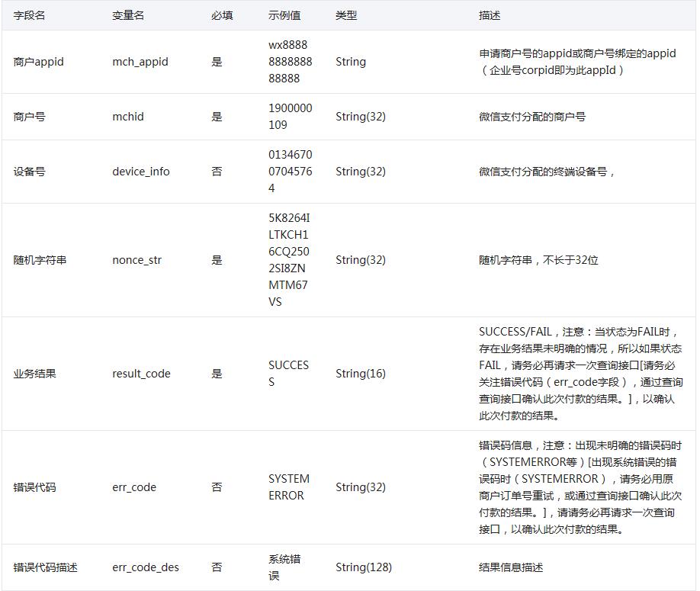This screenshot has width=700, height=591.
Task: Click the 示例值 column header
Action: point(284,15)
